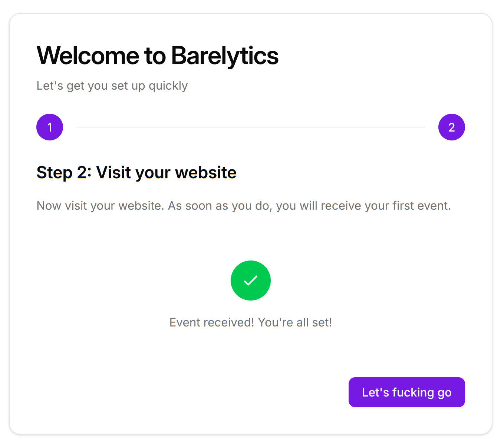The height and width of the screenshot is (448, 504).
Task: Click the event received confirmation circle
Action: (x=250, y=281)
